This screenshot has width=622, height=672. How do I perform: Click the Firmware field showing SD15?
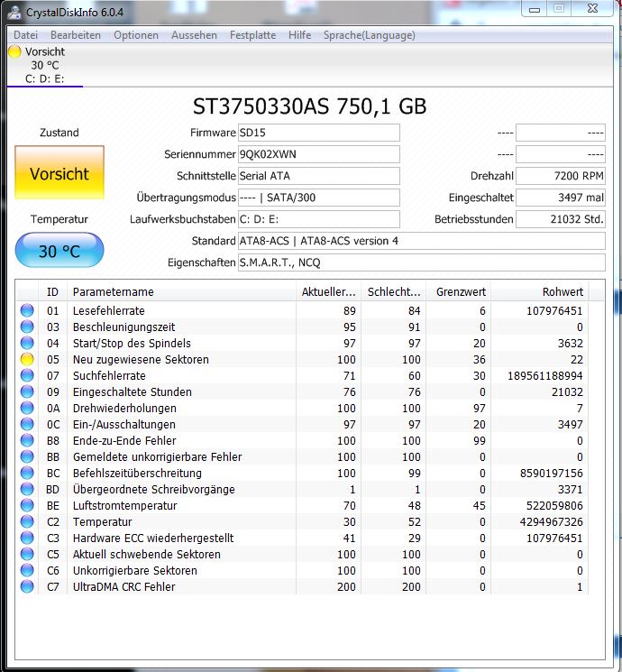[319, 133]
